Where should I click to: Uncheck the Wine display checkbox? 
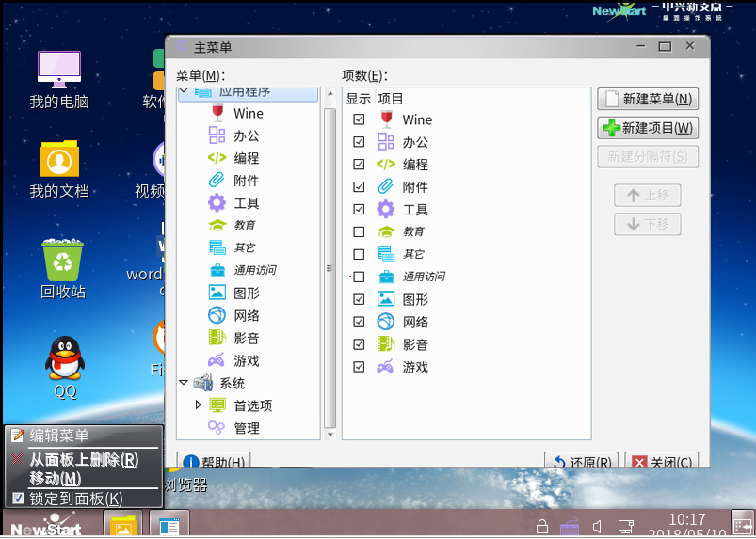coord(359,119)
